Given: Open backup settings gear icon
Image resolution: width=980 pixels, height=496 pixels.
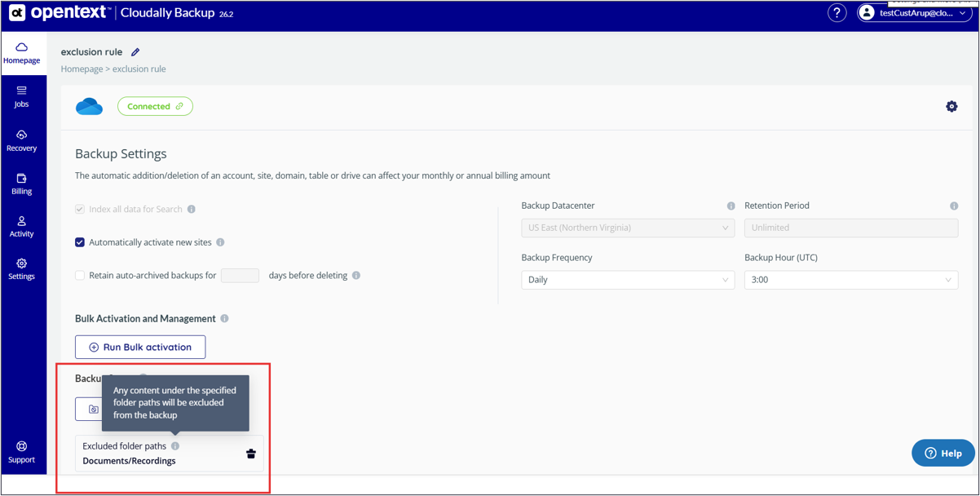Looking at the screenshot, I should click(951, 107).
